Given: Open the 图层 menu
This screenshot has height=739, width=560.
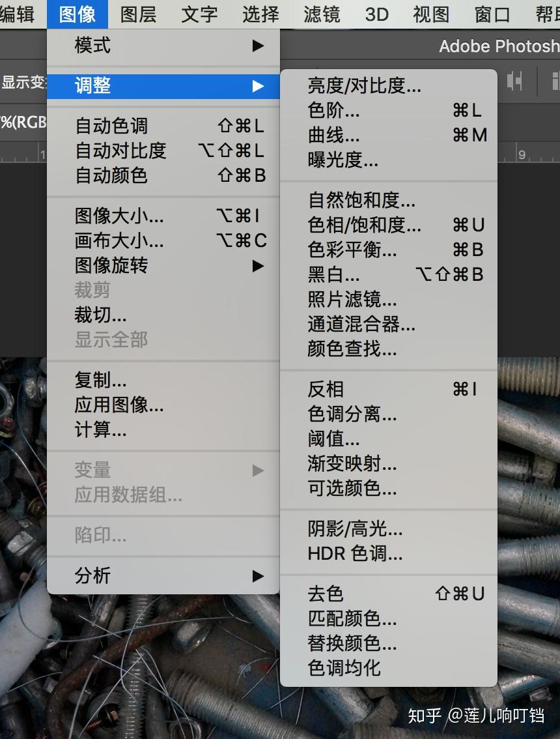Looking at the screenshot, I should (x=137, y=14).
